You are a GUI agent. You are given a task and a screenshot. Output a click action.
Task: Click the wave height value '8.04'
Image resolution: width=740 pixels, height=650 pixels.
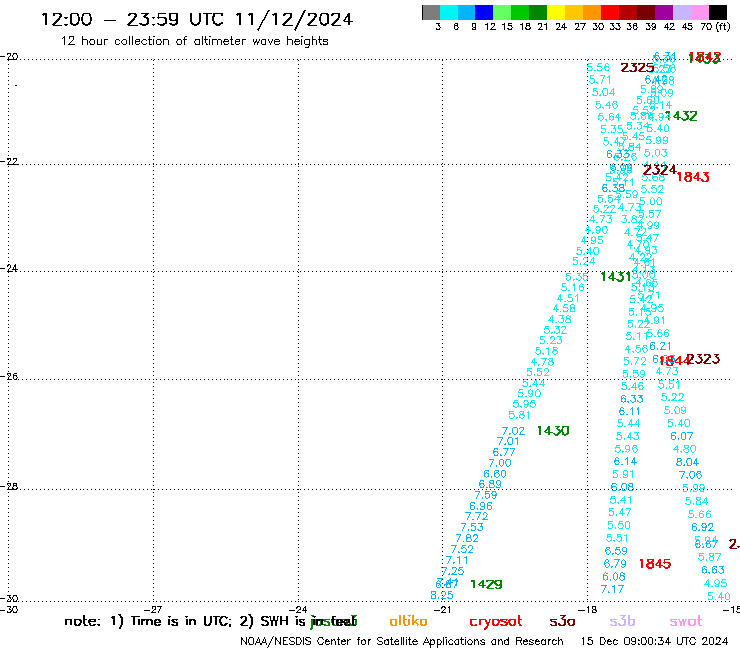(x=687, y=462)
